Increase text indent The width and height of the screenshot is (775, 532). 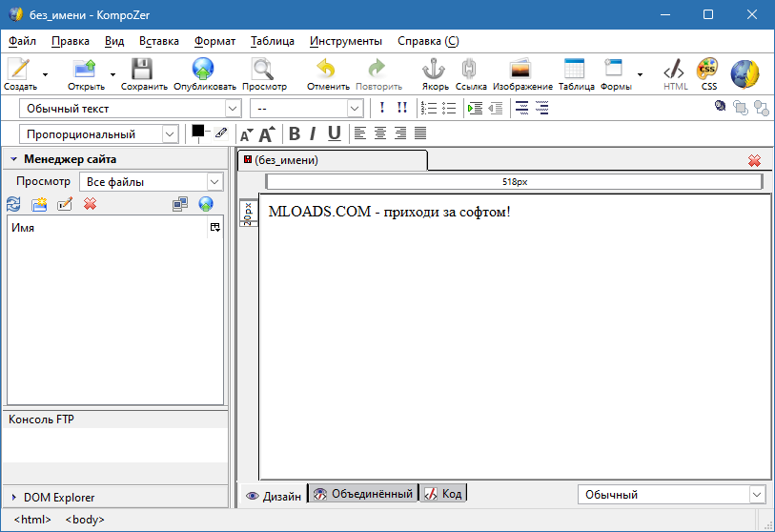pos(475,108)
